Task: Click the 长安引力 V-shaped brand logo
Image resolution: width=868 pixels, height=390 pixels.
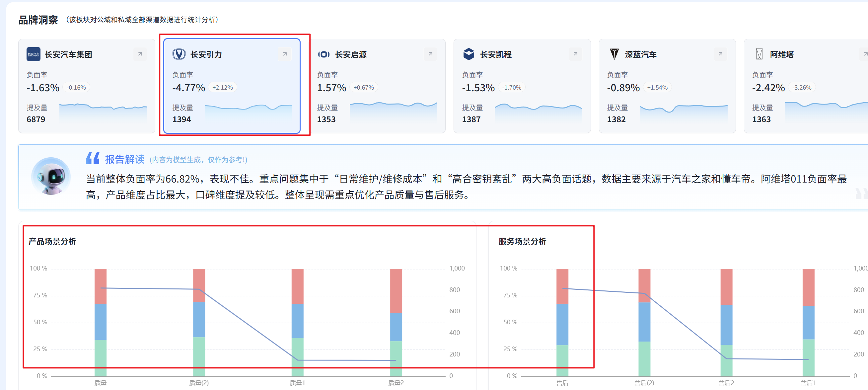Action: click(x=179, y=54)
